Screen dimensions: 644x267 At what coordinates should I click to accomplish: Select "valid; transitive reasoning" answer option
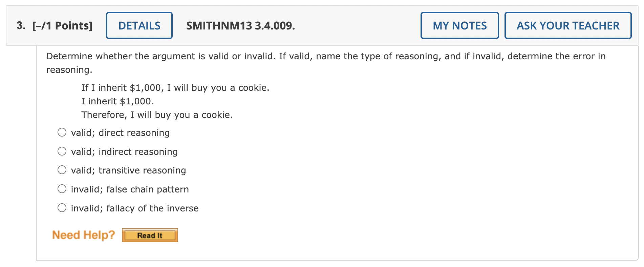128,170
